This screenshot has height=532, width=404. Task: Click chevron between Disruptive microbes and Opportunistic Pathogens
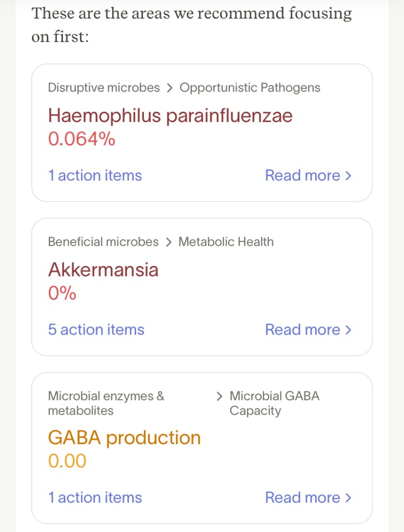click(170, 88)
